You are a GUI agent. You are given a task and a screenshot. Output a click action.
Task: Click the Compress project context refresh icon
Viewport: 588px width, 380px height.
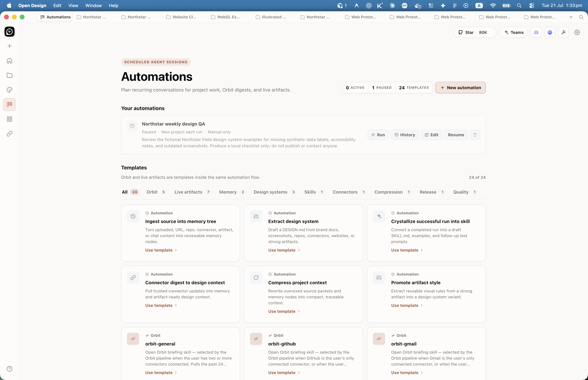[256, 278]
